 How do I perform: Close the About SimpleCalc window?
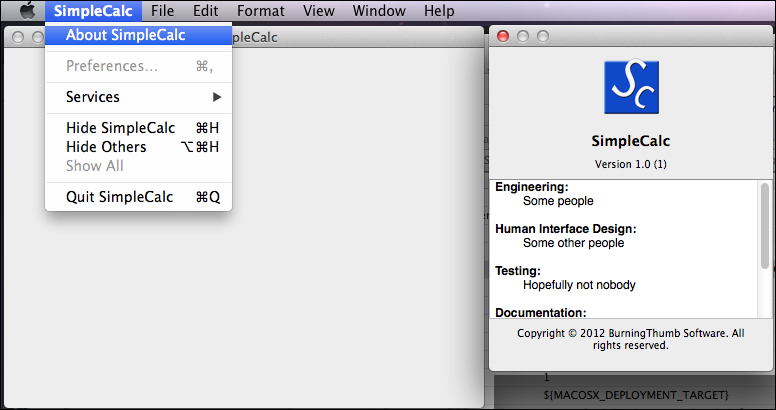point(503,37)
